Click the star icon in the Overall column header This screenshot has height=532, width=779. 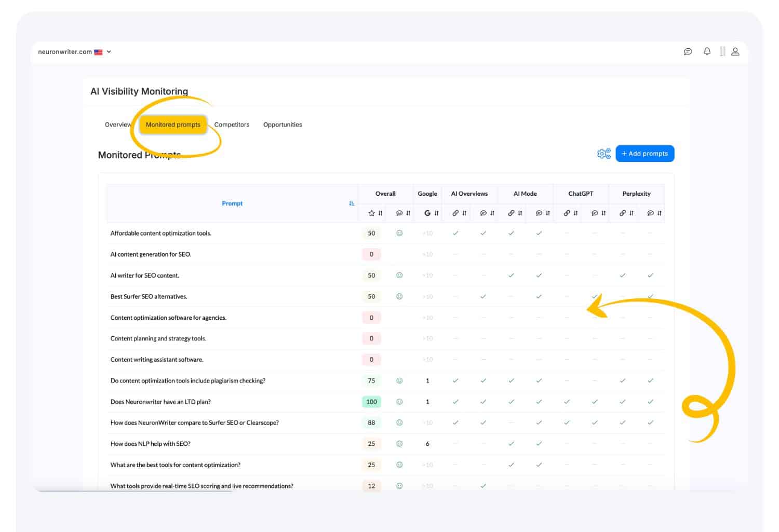point(371,213)
